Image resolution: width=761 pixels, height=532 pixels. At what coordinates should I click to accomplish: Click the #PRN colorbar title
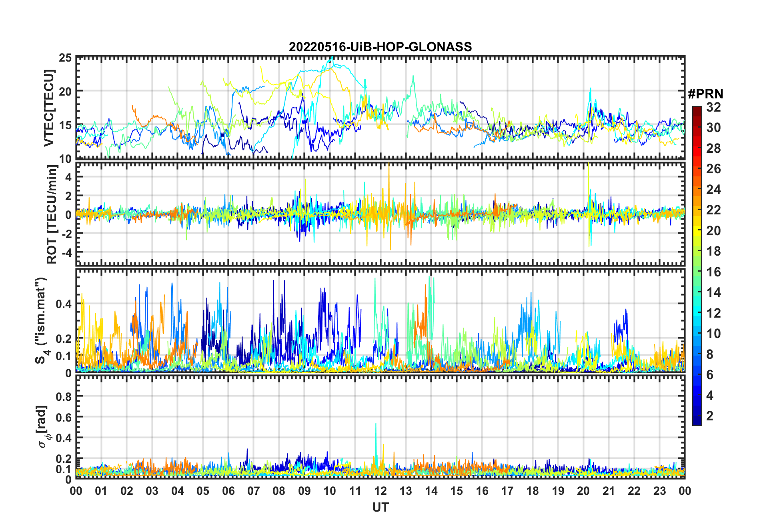click(x=705, y=94)
